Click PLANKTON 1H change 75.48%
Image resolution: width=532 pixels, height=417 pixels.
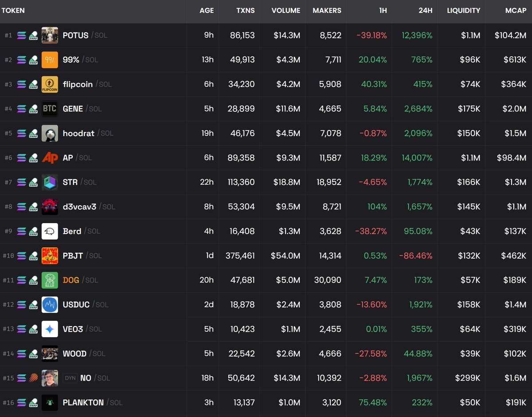373,403
